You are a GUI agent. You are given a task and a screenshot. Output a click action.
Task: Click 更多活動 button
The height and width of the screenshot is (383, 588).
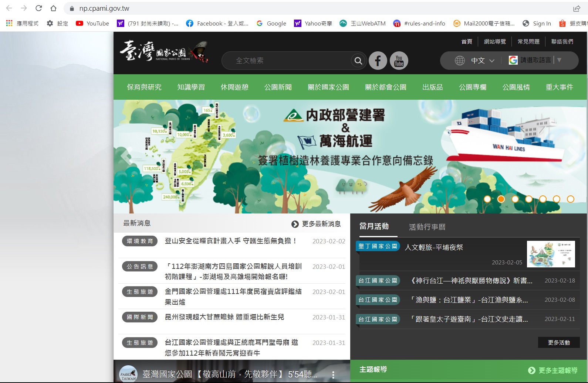(x=558, y=342)
